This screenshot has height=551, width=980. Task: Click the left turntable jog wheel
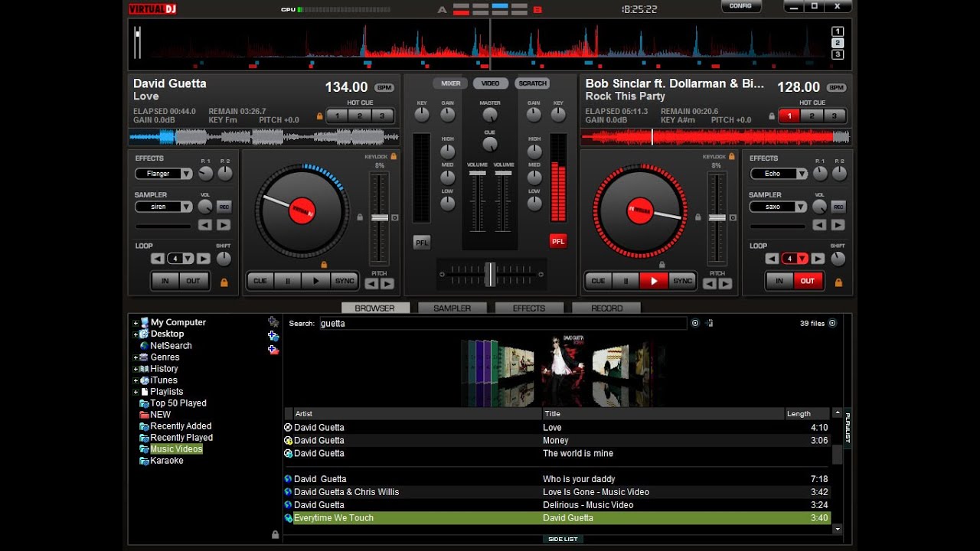point(302,210)
